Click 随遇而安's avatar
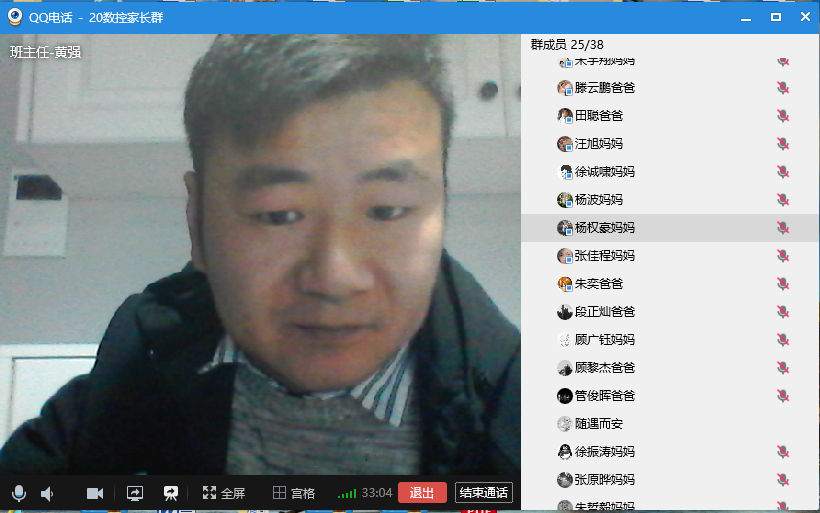Image resolution: width=820 pixels, height=513 pixels. pos(565,424)
